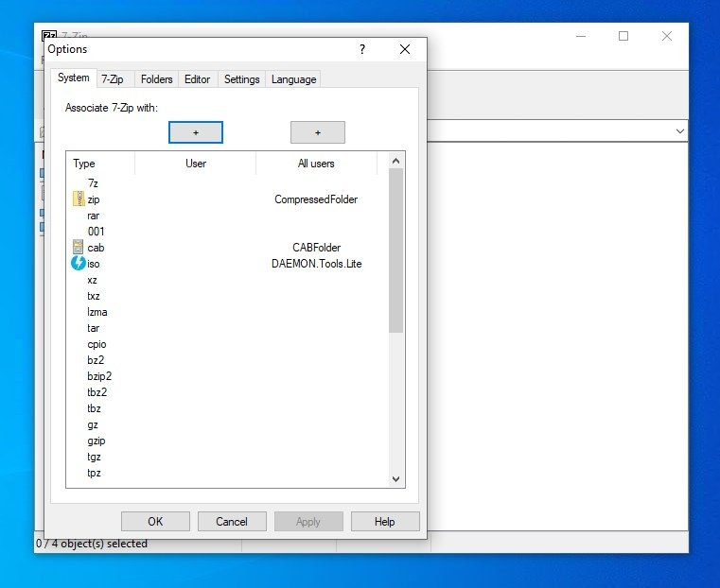Close the Options dialog
The width and height of the screenshot is (720, 588).
tap(405, 49)
